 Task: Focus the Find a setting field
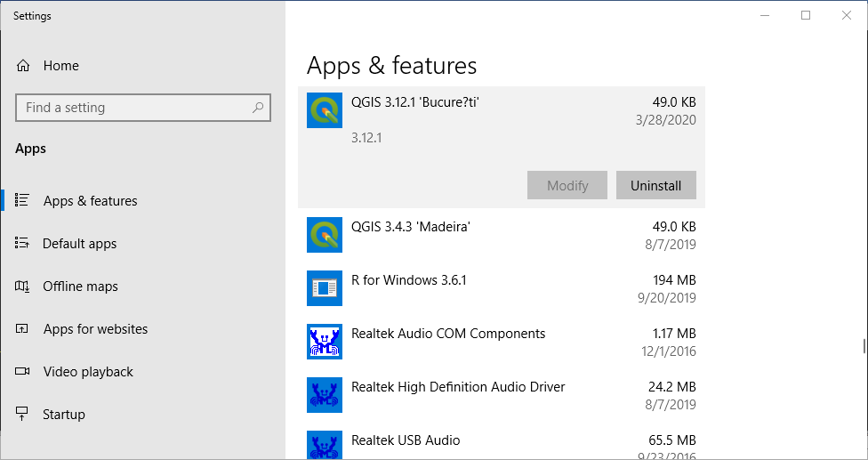143,108
